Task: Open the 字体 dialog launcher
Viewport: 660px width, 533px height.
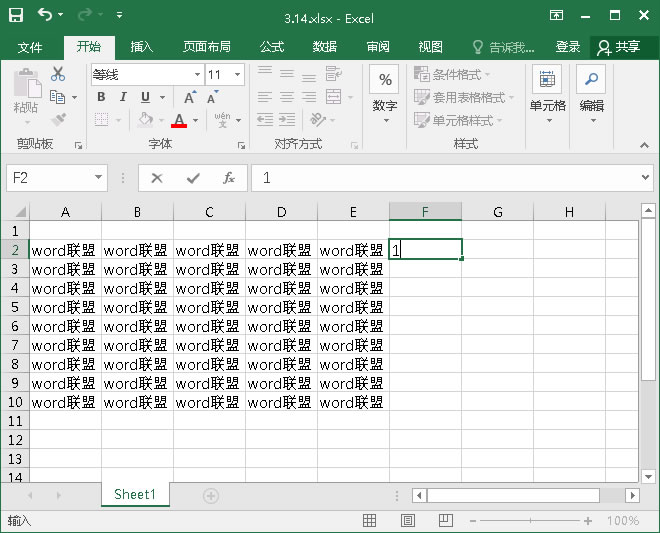Action: pyautogui.click(x=241, y=146)
